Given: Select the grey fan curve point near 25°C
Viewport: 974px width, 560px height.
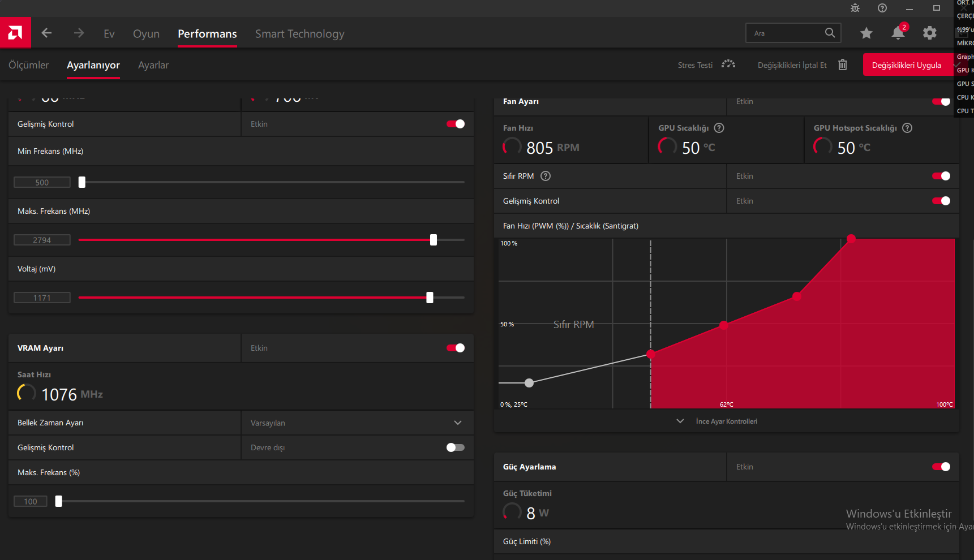Looking at the screenshot, I should [x=529, y=383].
